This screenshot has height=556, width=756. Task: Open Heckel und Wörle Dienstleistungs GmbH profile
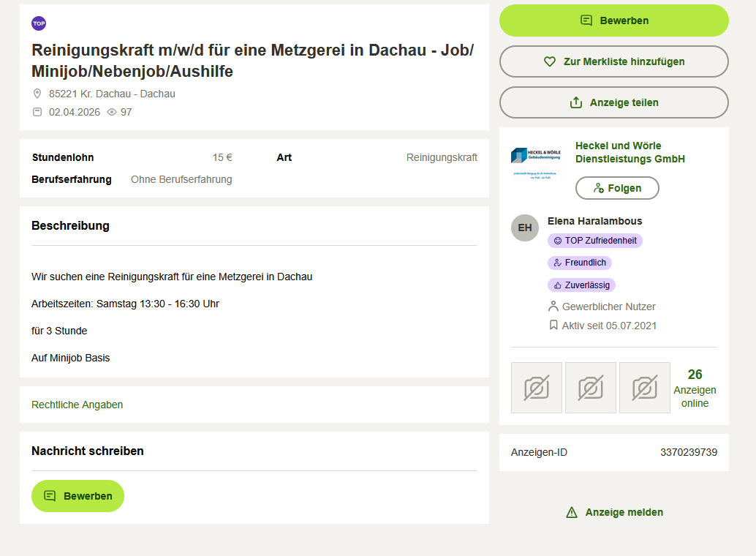click(630, 152)
